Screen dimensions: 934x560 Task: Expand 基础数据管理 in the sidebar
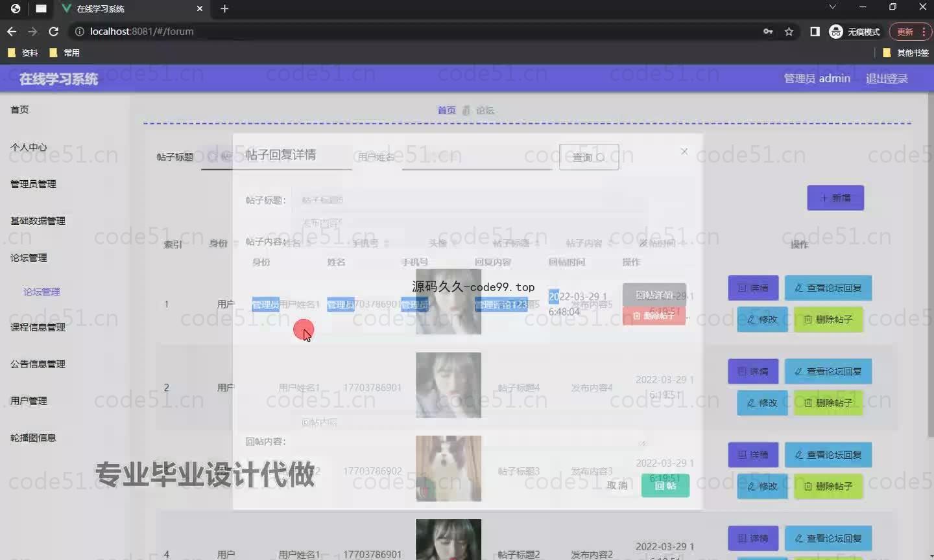point(38,221)
